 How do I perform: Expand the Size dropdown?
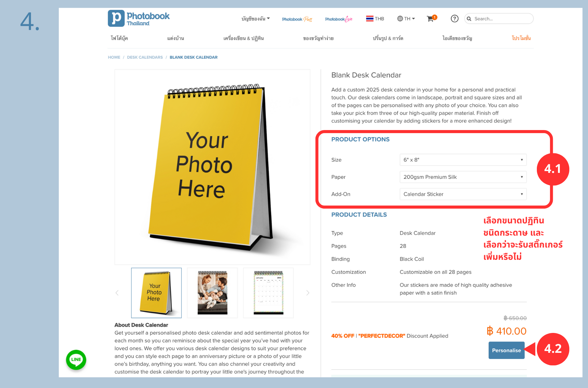[x=463, y=160]
